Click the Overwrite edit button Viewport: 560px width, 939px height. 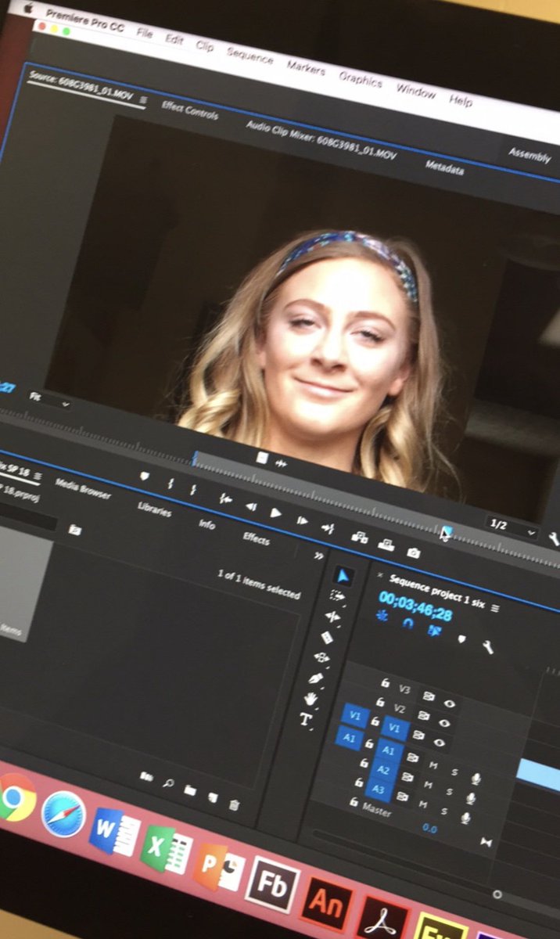[x=386, y=545]
